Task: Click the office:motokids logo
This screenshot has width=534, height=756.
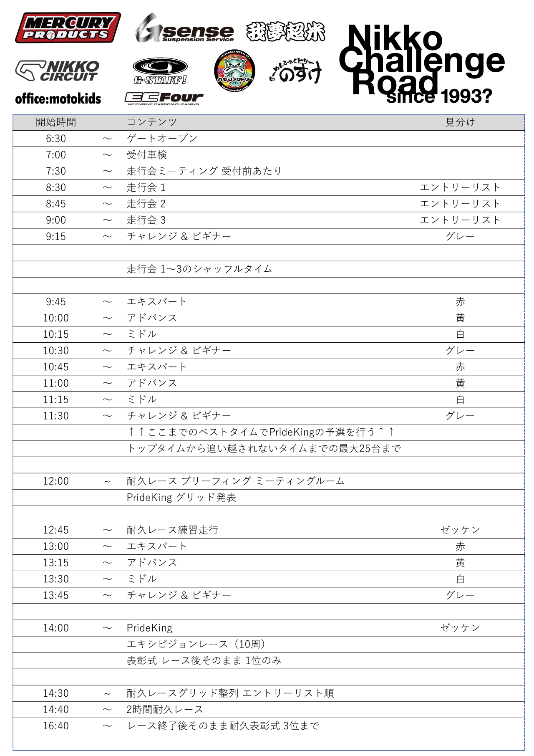Action: (58, 99)
